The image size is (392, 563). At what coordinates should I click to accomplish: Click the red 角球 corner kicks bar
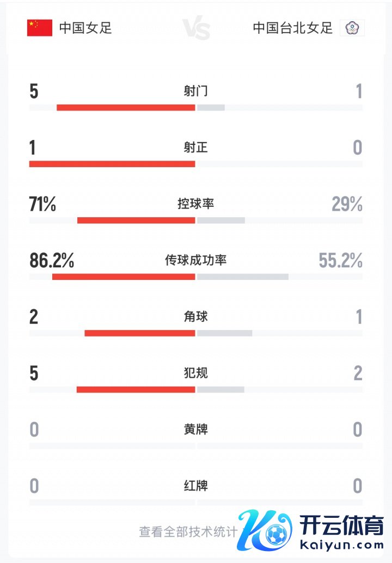[140, 333]
